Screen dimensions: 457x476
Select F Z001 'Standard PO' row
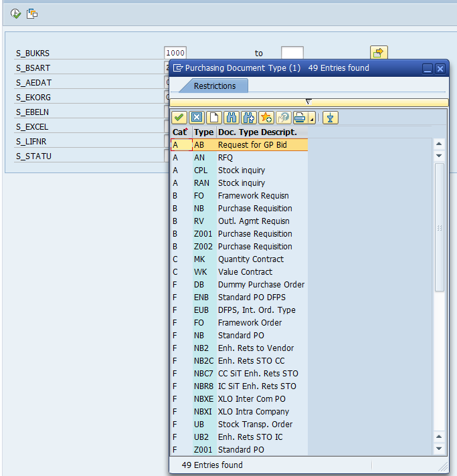click(240, 449)
